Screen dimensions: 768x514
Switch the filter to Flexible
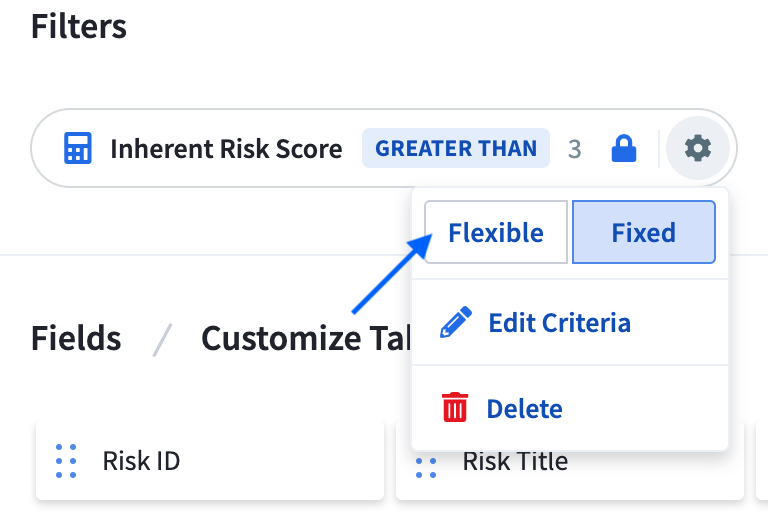[x=496, y=233]
